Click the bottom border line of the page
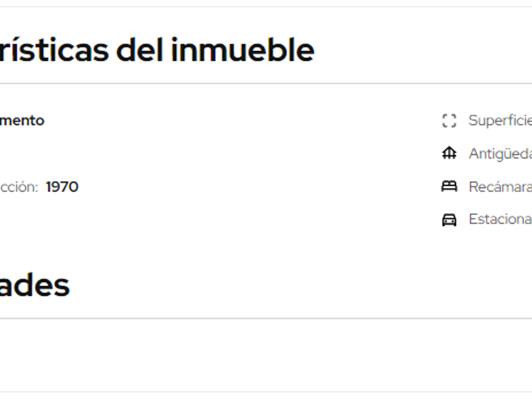 [266, 391]
